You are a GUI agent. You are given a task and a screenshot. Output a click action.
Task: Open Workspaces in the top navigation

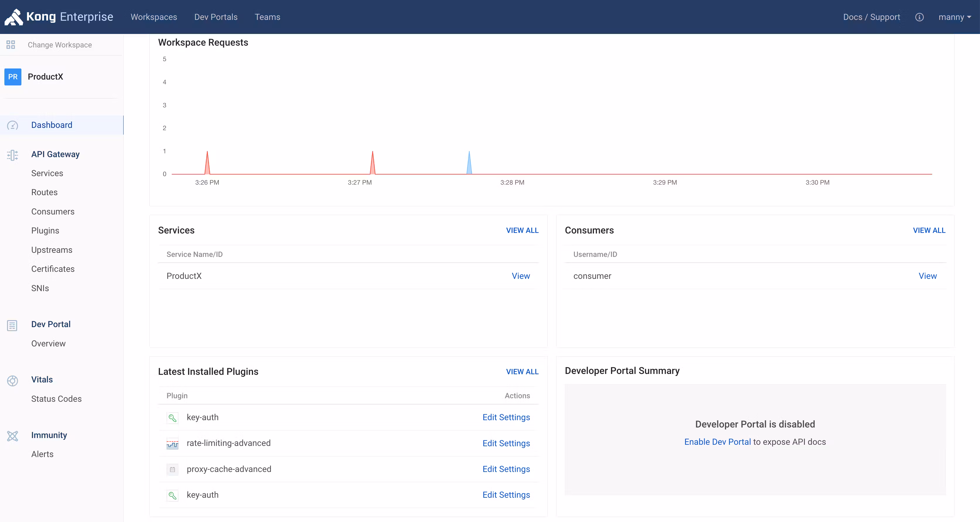[x=154, y=17]
